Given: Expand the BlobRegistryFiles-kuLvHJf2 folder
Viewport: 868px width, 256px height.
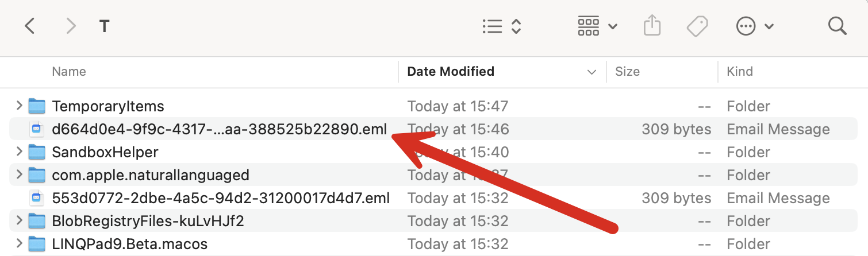Looking at the screenshot, I should [19, 220].
